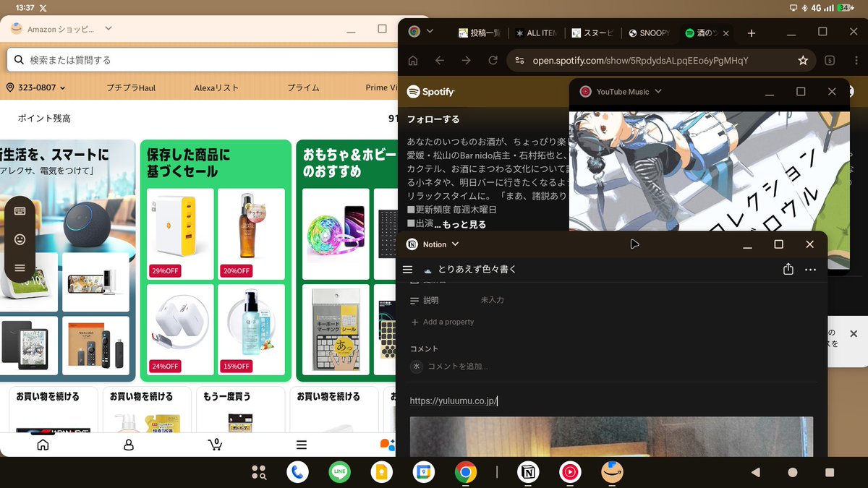Switch to Chrome via taskbar icon
Image resolution: width=868 pixels, height=488 pixels.
point(465,472)
